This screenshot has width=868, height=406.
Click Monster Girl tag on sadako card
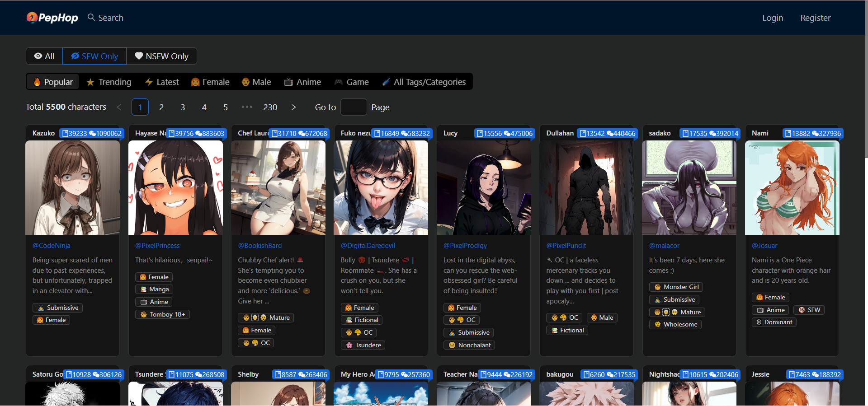pos(676,287)
